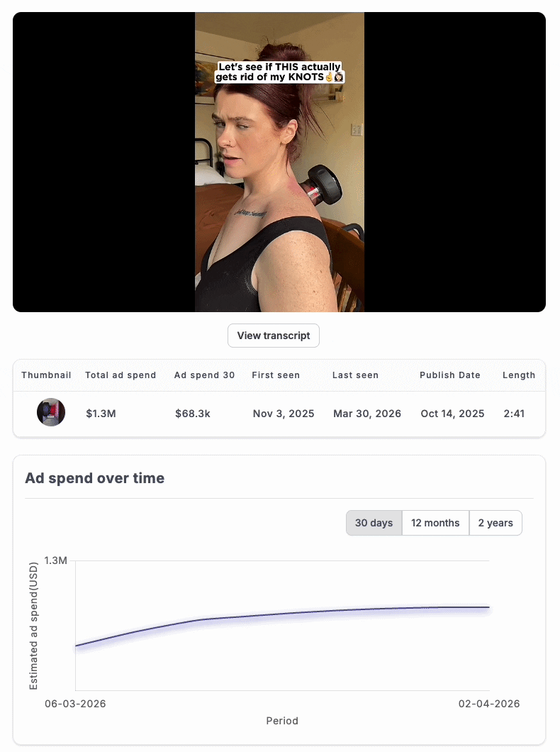This screenshot has height=752, width=560.
Task: Show the 2 years range
Action: 495,523
